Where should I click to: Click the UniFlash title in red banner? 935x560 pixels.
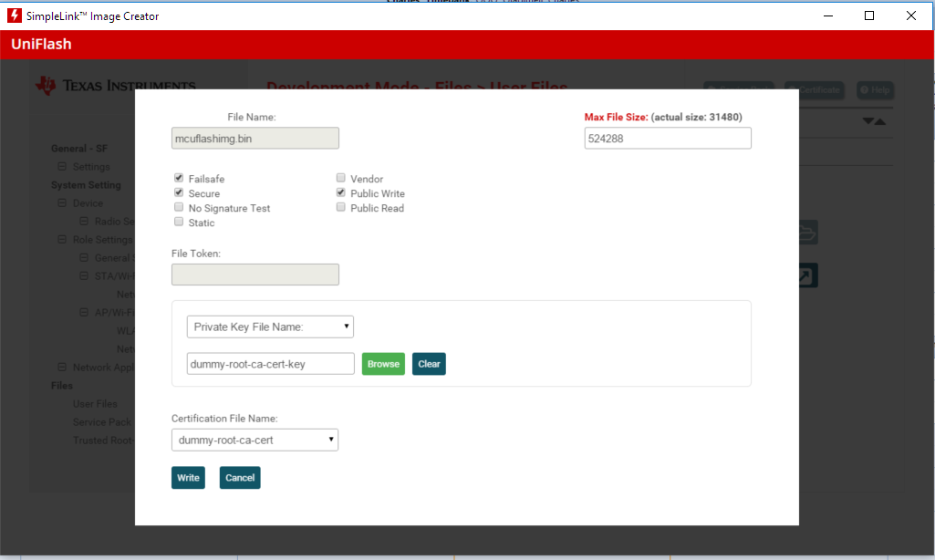[41, 44]
